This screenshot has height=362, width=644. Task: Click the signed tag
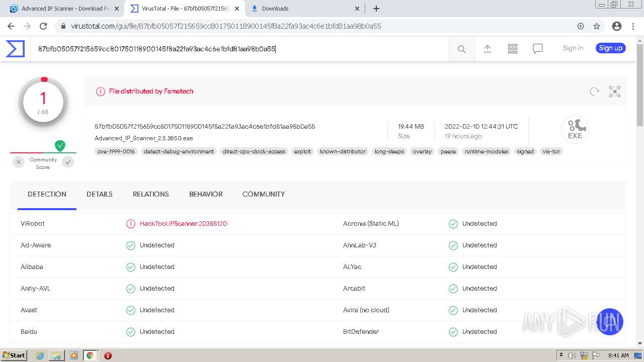[525, 151]
